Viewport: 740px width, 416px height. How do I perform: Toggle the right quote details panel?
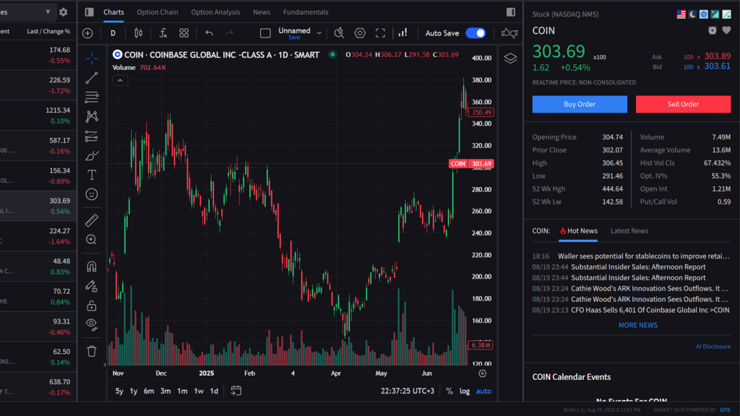tap(511, 12)
